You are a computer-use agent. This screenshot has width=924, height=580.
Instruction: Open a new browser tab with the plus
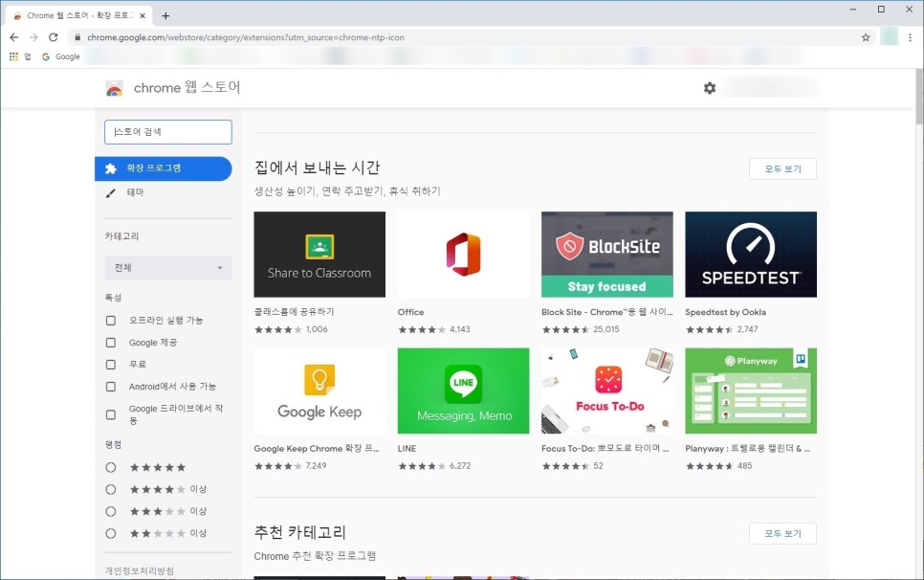[x=165, y=16]
